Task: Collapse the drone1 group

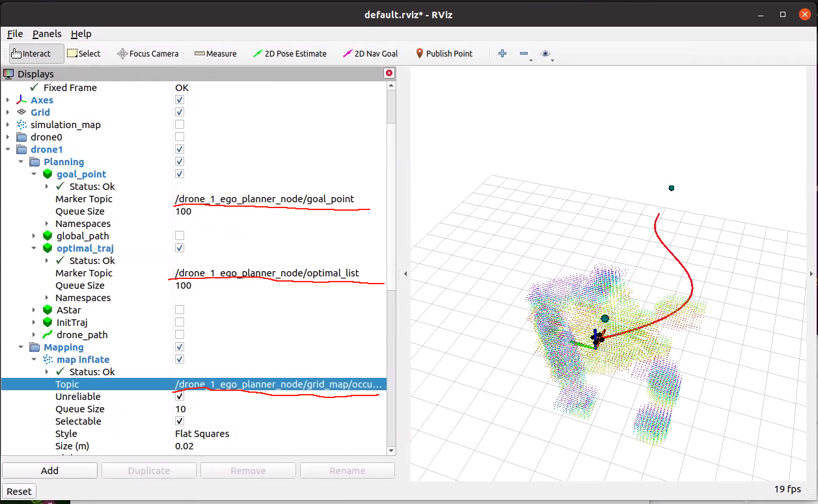Action: [x=8, y=150]
